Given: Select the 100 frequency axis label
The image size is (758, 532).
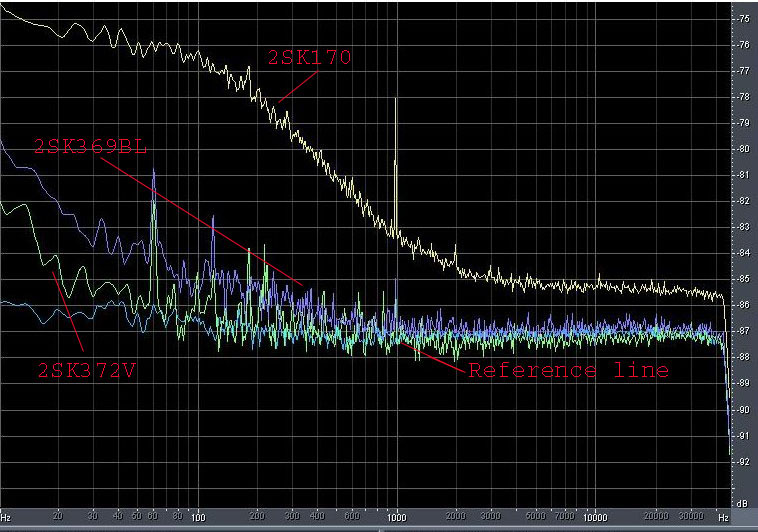Looking at the screenshot, I should 198,517.
